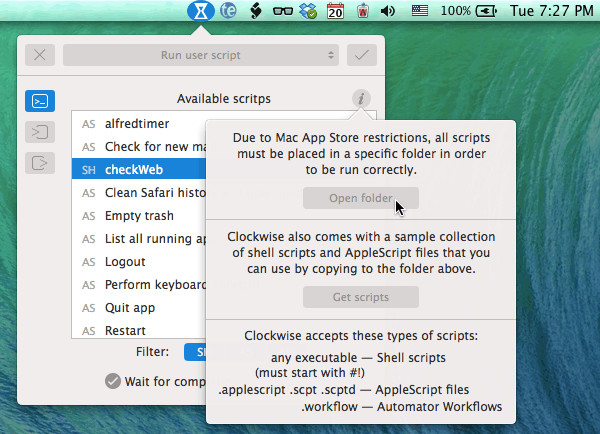Open the volume control in menu bar
Viewport: 600px width, 434px height.
(x=388, y=11)
